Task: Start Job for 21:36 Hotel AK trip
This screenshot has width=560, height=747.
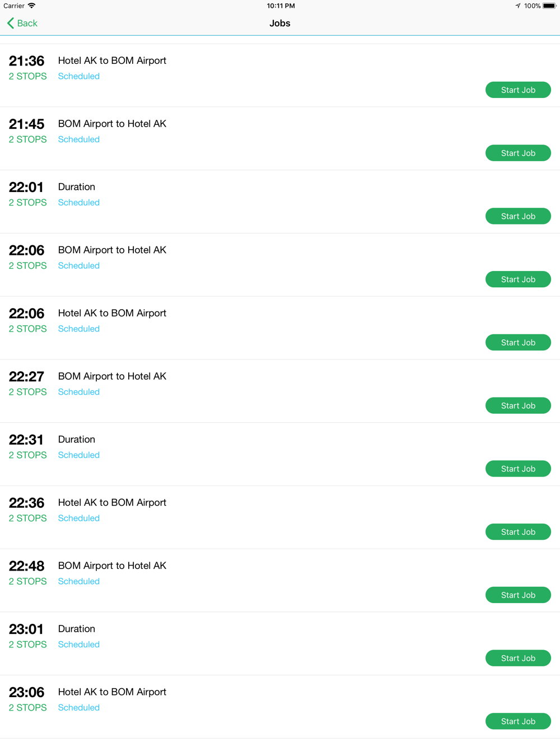Action: pyautogui.click(x=518, y=90)
